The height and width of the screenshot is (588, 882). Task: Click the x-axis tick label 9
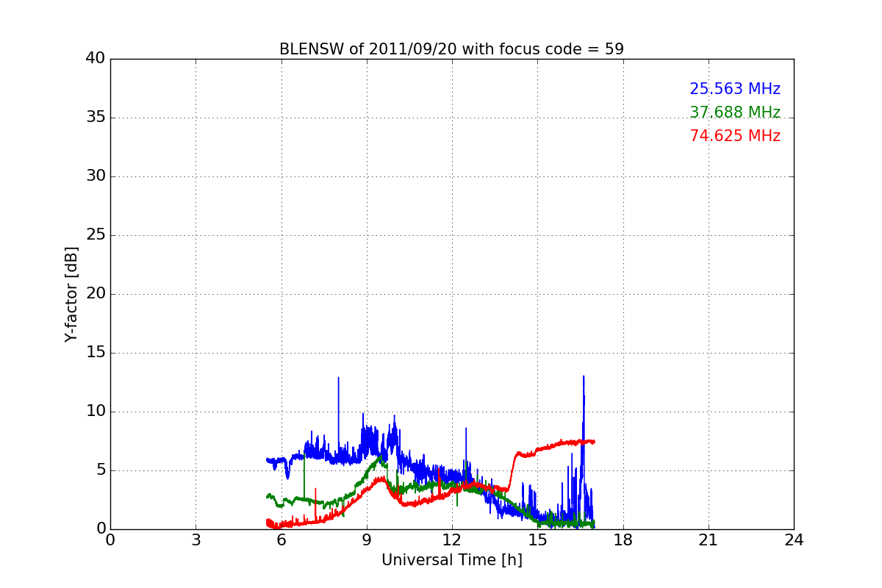[x=367, y=540]
